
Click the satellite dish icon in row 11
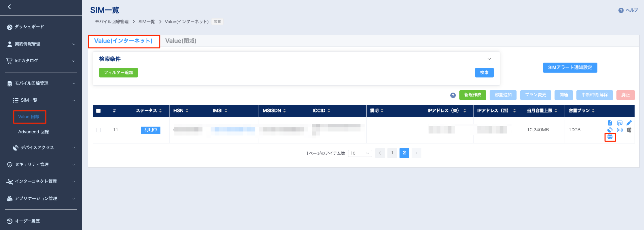610,130
